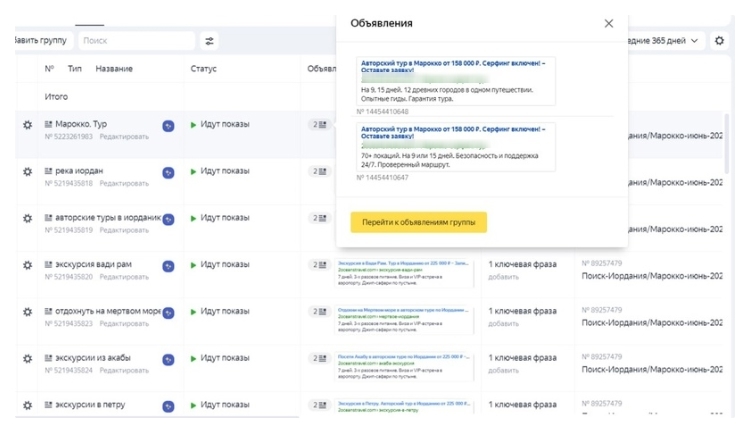The height and width of the screenshot is (427, 745).
Task: Open ad preview thumbnail in отдохнуть на мертвом море row
Action: [404, 320]
